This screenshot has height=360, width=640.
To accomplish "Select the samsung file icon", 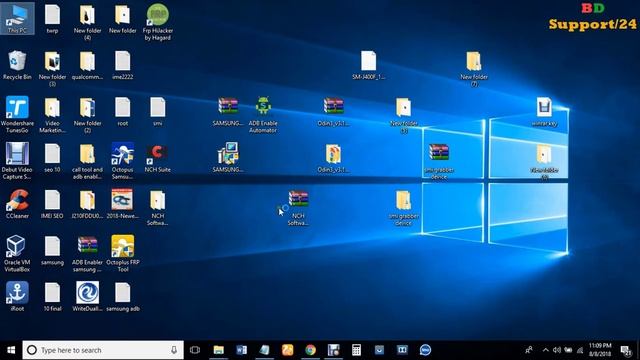I will pyautogui.click(x=52, y=251).
